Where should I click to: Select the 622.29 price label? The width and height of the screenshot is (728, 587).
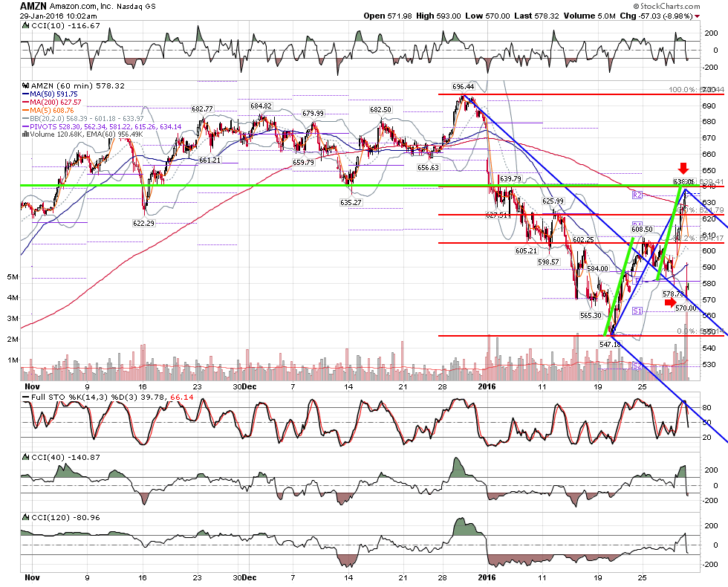click(143, 224)
